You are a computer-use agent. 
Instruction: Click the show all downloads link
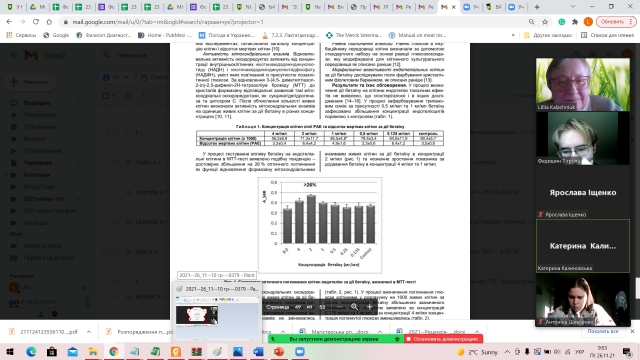point(603,331)
